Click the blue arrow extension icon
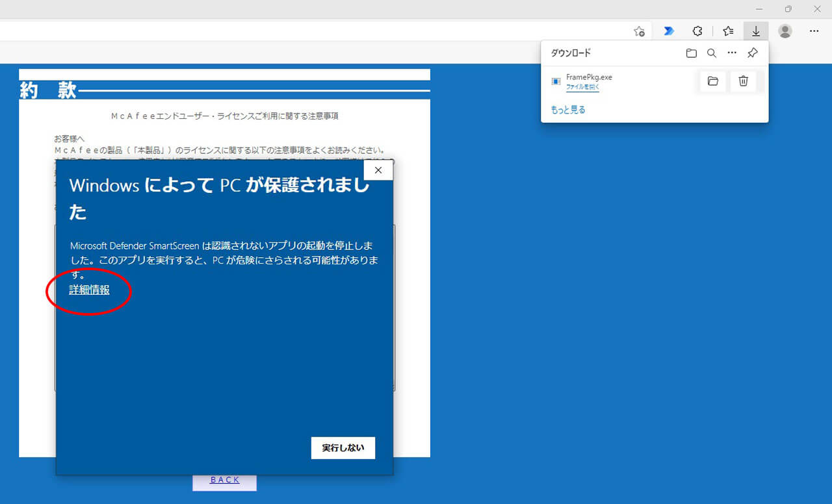The height and width of the screenshot is (504, 832). tap(669, 31)
